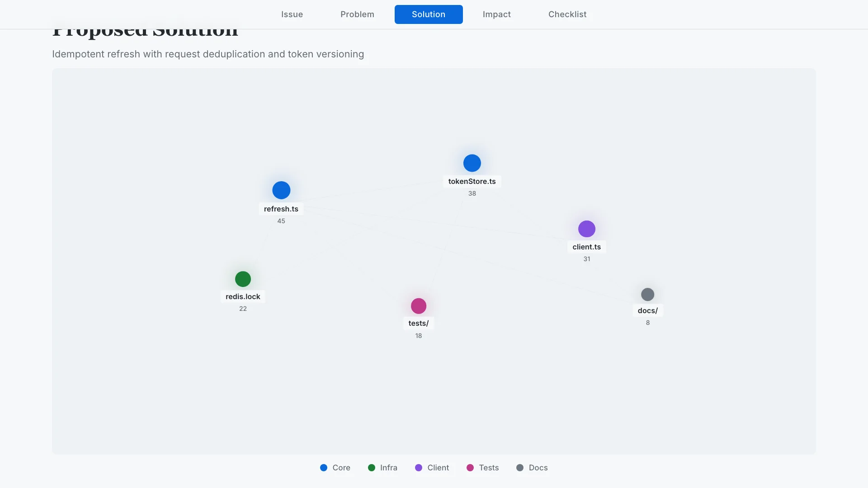Click the 31 count under client.ts
868x488 pixels.
(587, 259)
